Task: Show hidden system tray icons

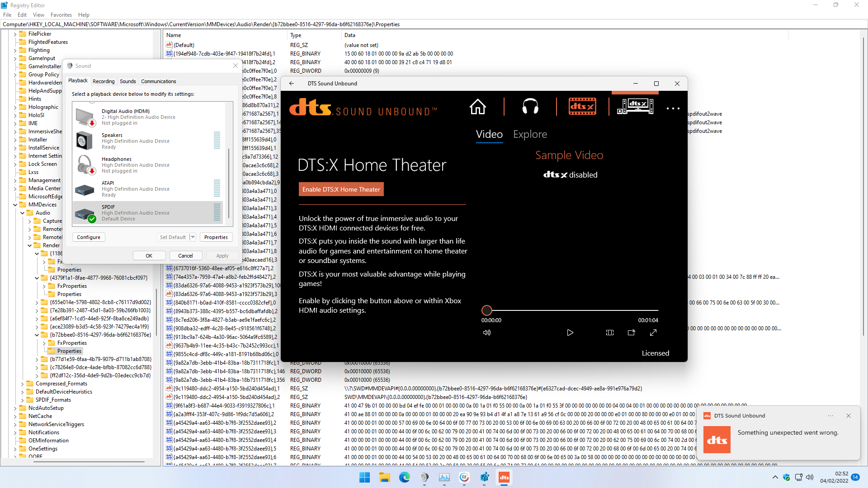Action: click(775, 477)
